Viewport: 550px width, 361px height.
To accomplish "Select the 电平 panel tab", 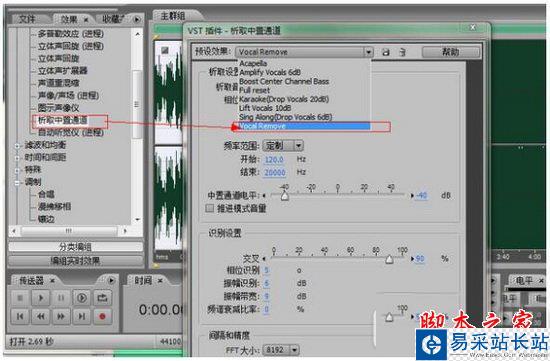I will 524,280.
